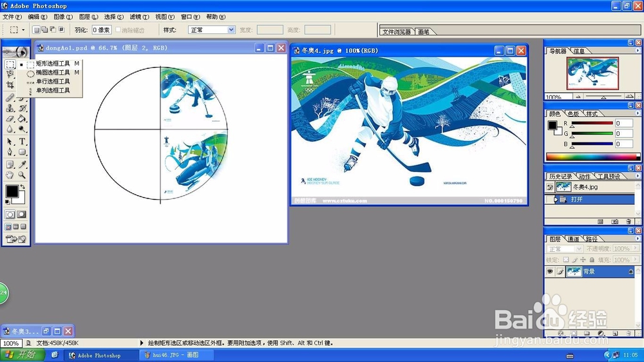Image resolution: width=644 pixels, height=362 pixels.
Task: Select the Eyedropper tool
Action: pyautogui.click(x=22, y=165)
